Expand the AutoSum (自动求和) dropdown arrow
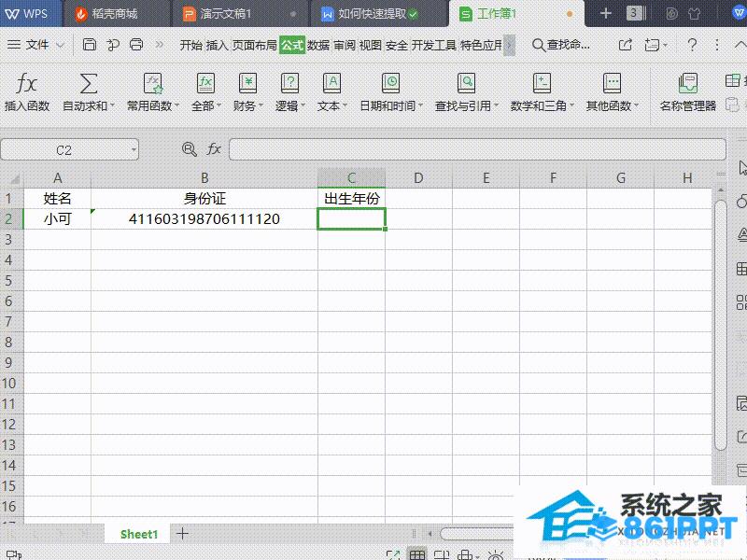 coord(112,105)
